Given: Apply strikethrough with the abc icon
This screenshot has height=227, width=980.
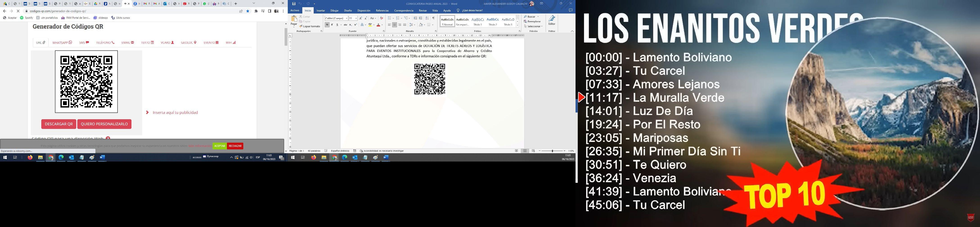Looking at the screenshot, I should click(345, 25).
